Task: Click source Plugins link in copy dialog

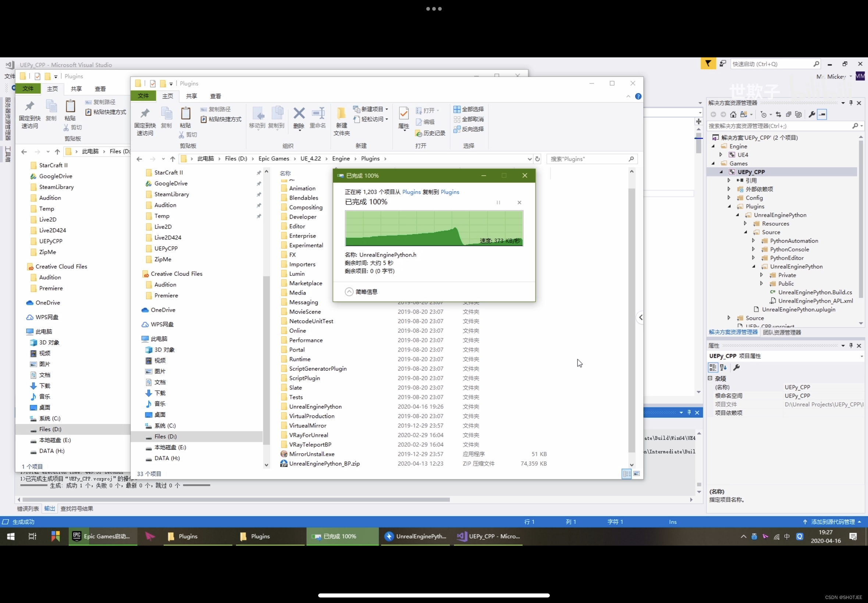Action: [x=411, y=192]
